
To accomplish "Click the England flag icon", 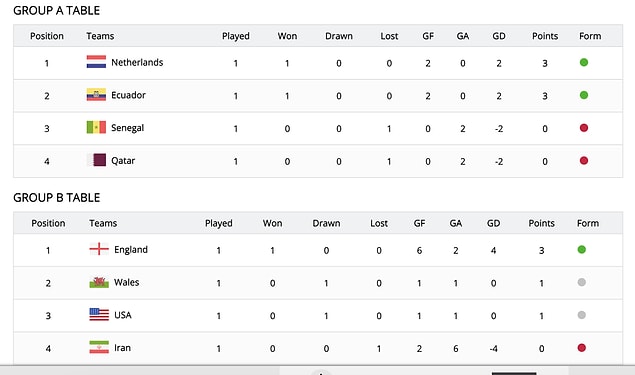I will point(99,249).
